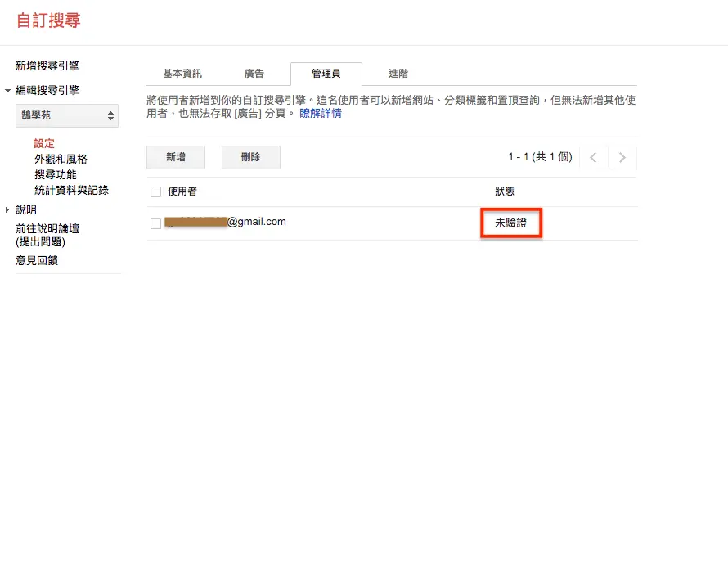Select 設定 in the sidebar

(x=44, y=143)
